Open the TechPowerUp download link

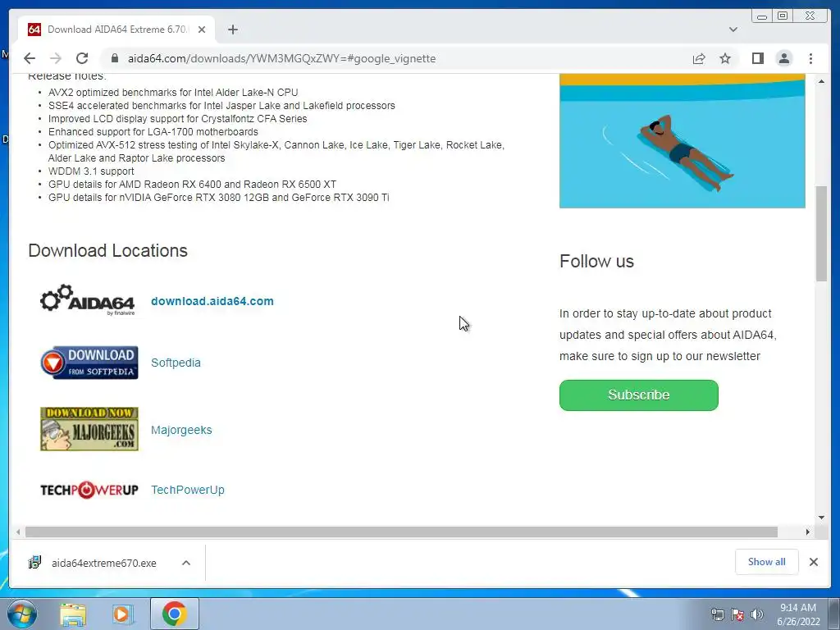(188, 490)
